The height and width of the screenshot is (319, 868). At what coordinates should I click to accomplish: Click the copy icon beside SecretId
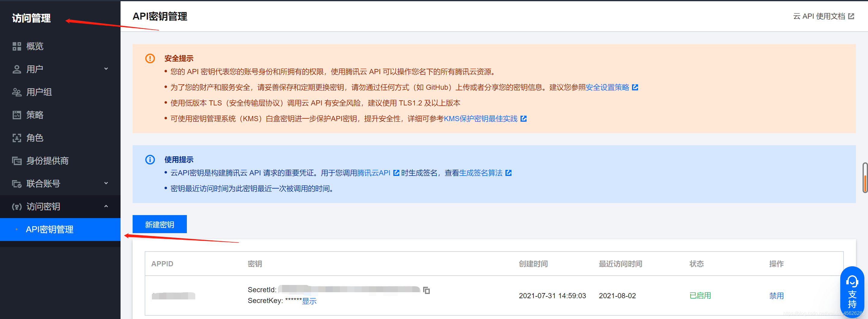[x=427, y=290]
